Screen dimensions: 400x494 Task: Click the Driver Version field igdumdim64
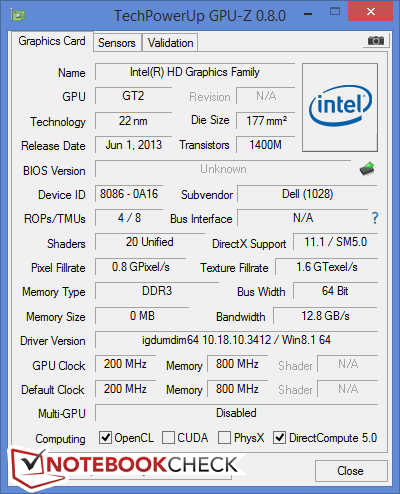coord(237,340)
